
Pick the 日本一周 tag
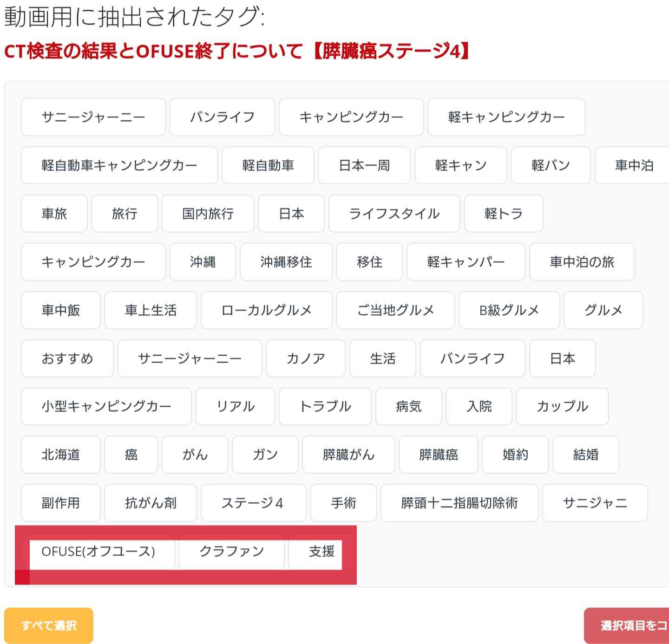[364, 165]
